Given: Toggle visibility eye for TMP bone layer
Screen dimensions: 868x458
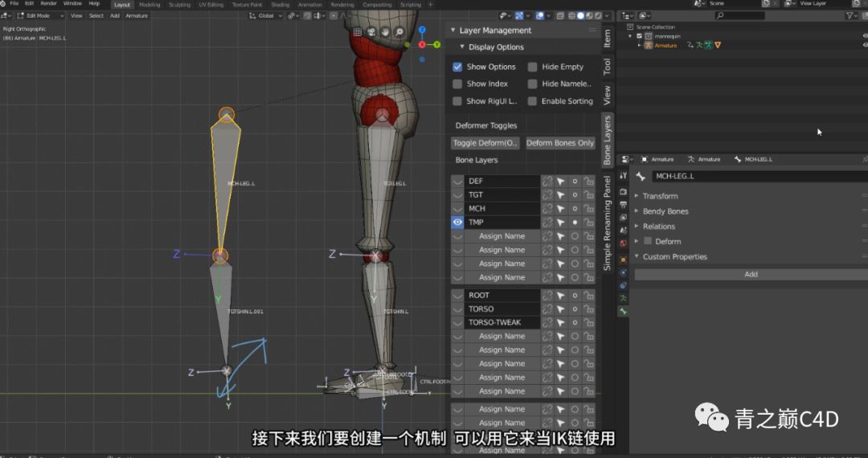Looking at the screenshot, I should (457, 223).
